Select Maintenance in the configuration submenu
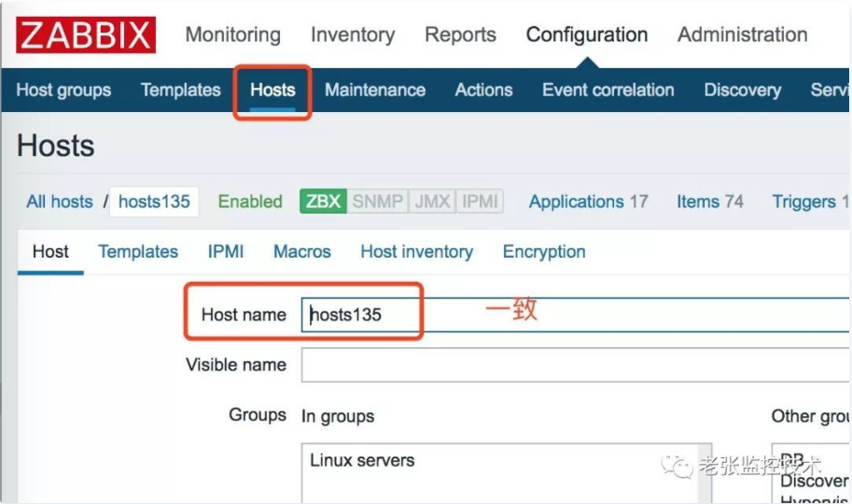The height and width of the screenshot is (504, 852). point(374,91)
